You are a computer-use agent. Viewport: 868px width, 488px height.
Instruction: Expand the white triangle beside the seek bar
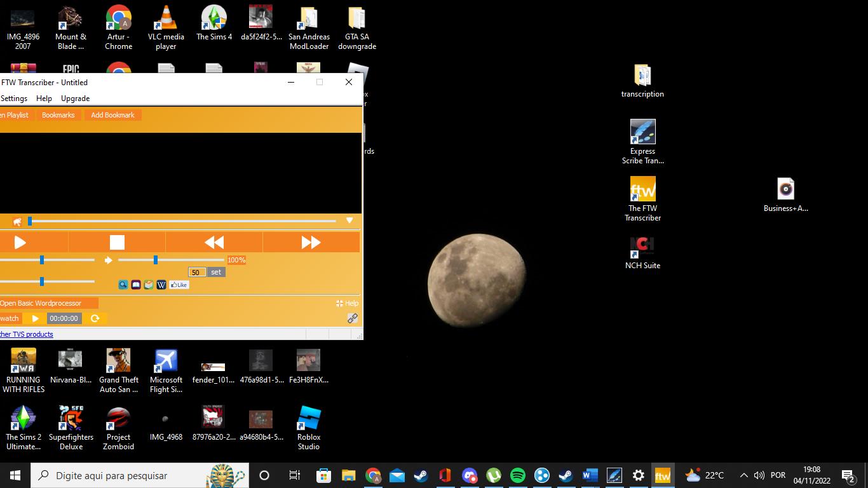[349, 220]
